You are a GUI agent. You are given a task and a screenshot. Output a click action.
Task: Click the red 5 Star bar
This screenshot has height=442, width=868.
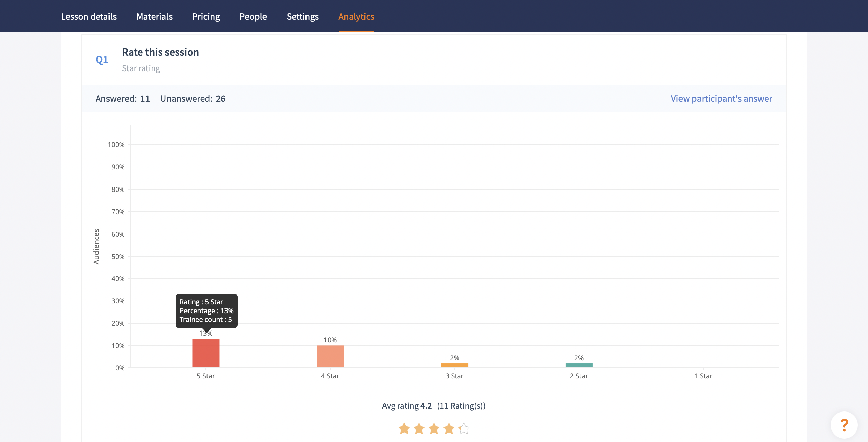coord(206,353)
